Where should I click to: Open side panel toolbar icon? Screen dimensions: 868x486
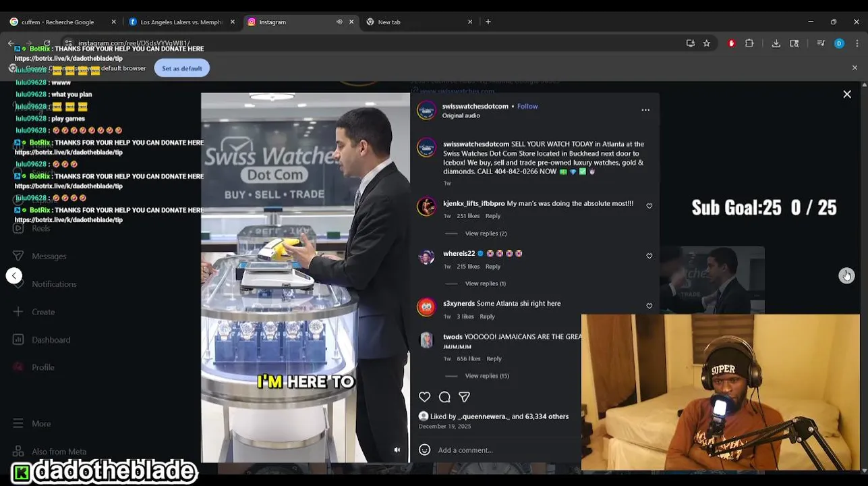794,44
